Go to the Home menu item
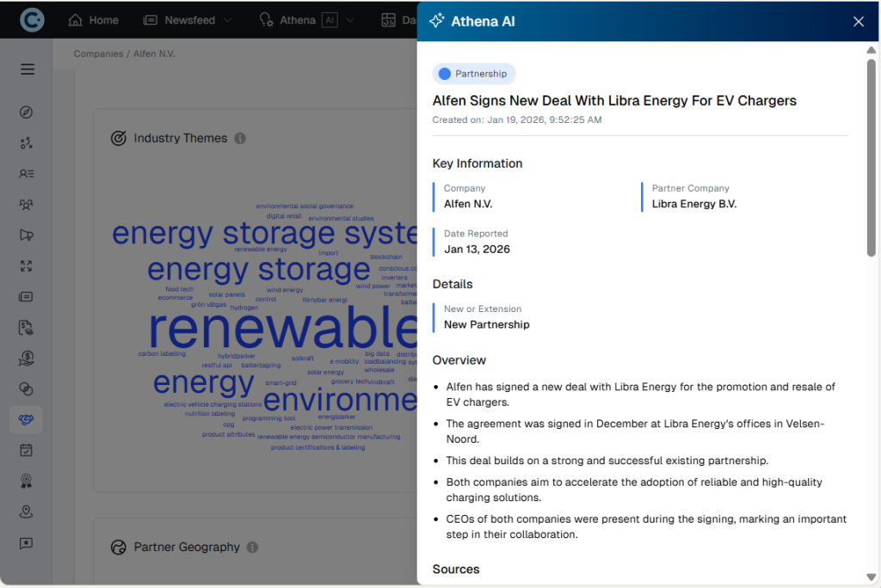Image resolution: width=881 pixels, height=588 pixels. click(x=93, y=20)
